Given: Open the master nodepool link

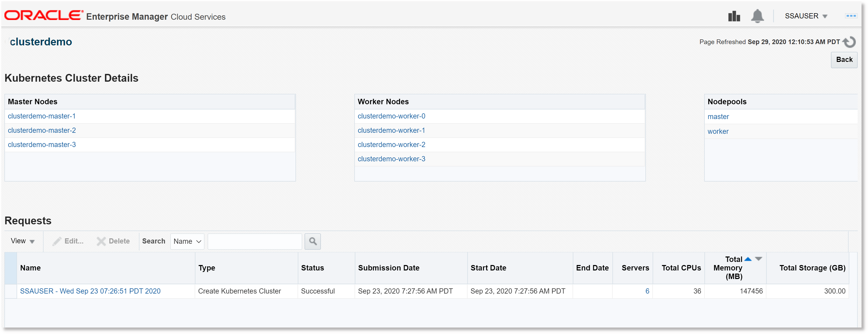Looking at the screenshot, I should pyautogui.click(x=718, y=117).
